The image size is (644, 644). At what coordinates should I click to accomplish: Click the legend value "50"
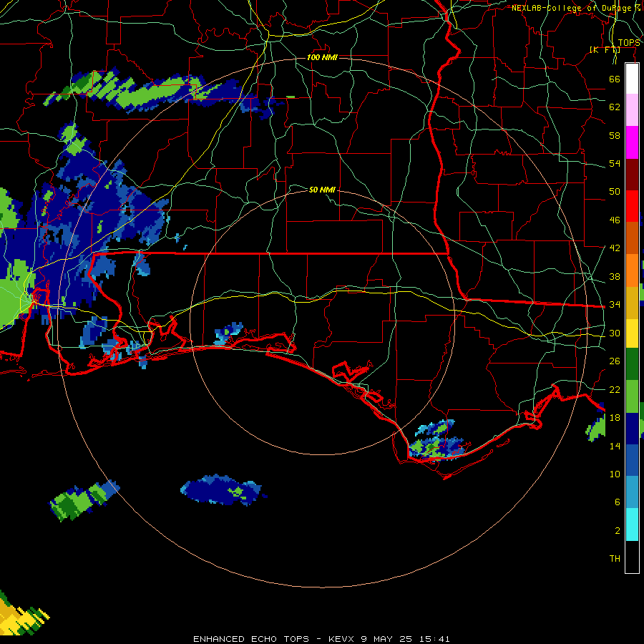pos(615,192)
